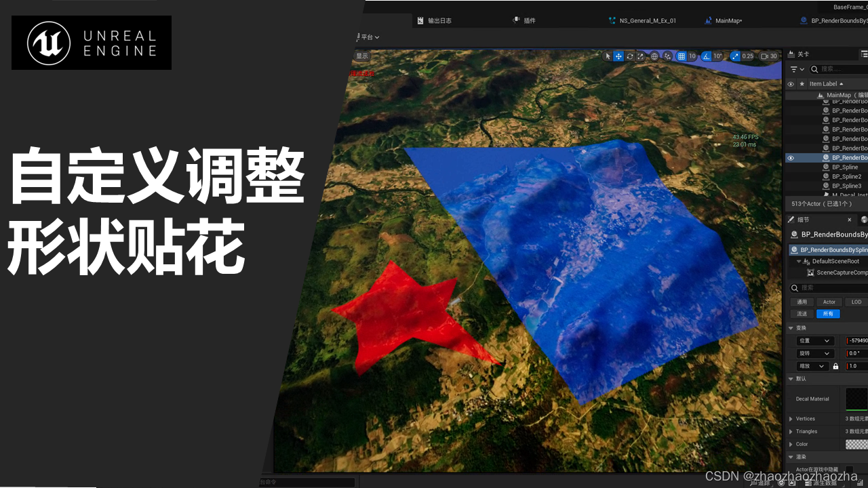868x488 pixels.
Task: Switch to NS_General_M_Ex_01 tab
Action: [x=643, y=20]
